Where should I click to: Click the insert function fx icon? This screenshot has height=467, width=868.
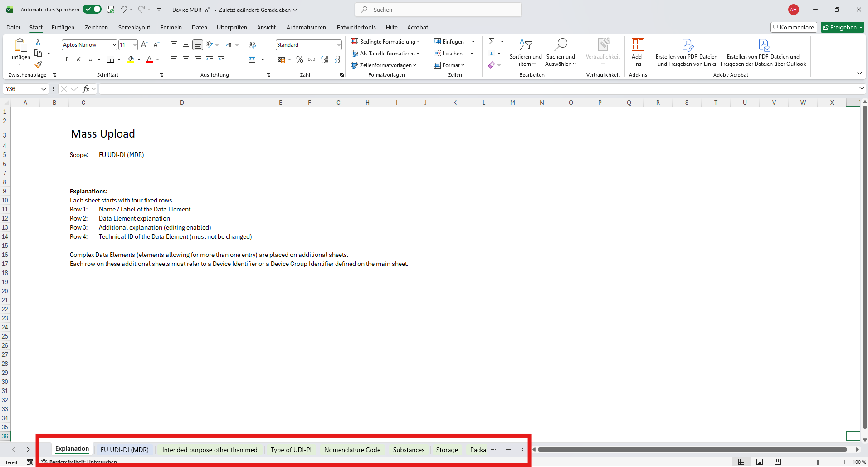click(x=86, y=89)
